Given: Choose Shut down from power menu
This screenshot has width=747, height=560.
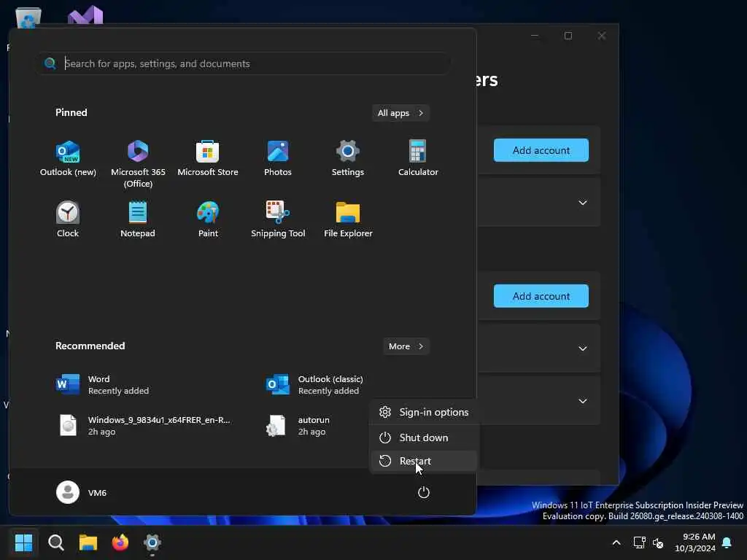Looking at the screenshot, I should (x=424, y=437).
